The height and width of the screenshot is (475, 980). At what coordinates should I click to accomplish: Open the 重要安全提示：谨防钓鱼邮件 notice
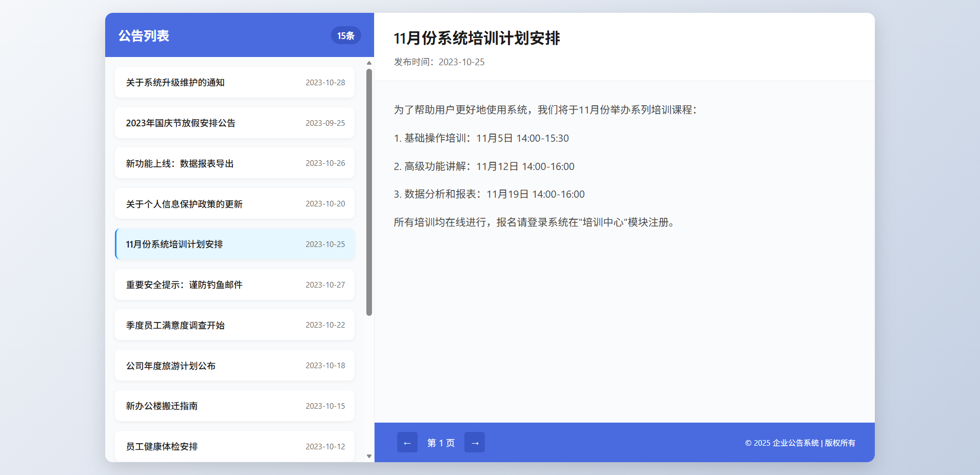pos(234,284)
